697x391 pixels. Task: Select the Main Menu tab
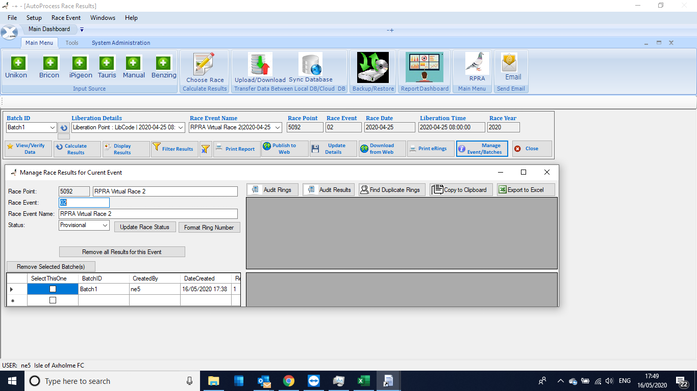[x=39, y=43]
